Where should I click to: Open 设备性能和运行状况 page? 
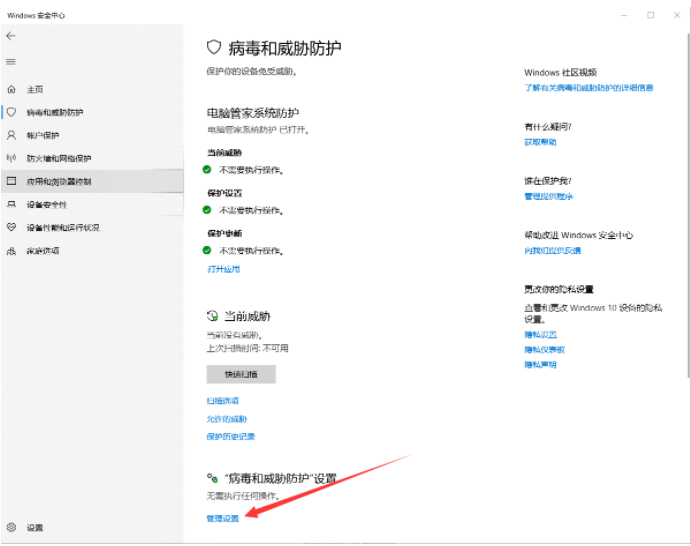93,227
